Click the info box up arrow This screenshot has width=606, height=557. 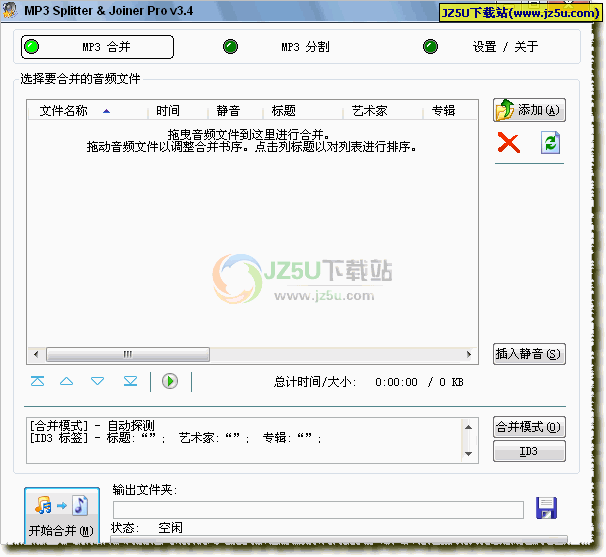(468, 427)
